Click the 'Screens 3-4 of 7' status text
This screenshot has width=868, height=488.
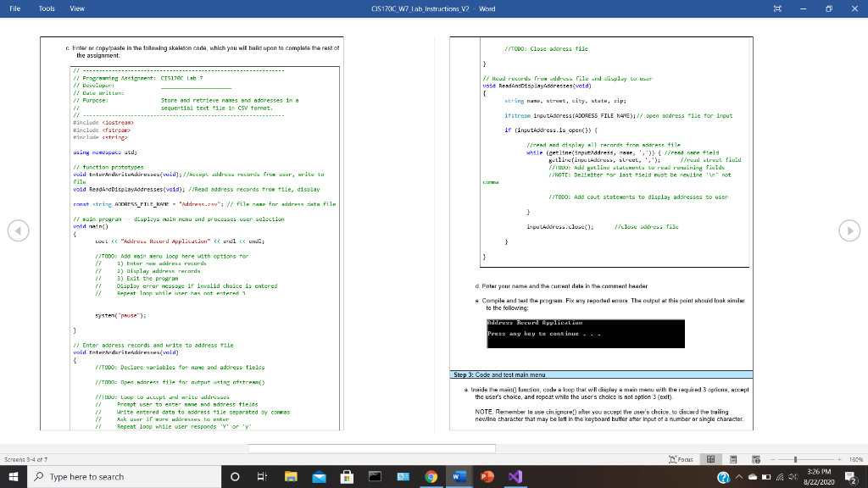(x=26, y=459)
